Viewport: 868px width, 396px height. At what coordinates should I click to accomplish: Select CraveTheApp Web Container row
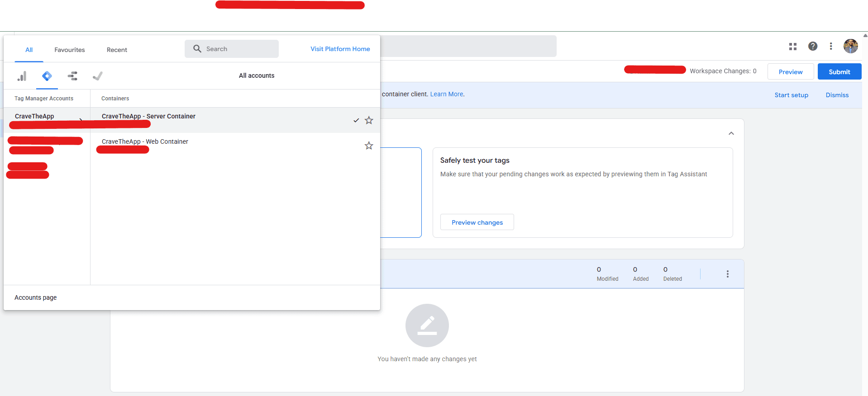pyautogui.click(x=235, y=146)
